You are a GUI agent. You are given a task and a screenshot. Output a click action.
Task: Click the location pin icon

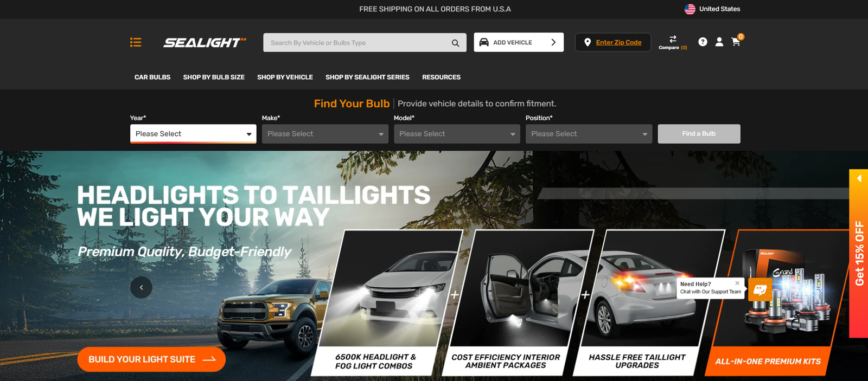[588, 42]
